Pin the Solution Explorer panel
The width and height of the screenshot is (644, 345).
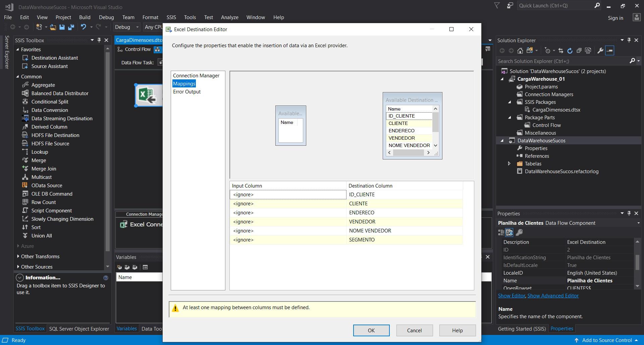click(x=629, y=40)
